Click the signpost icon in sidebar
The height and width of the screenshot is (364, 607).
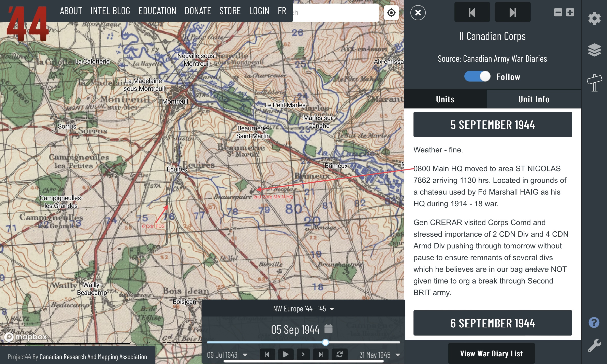pos(594,83)
